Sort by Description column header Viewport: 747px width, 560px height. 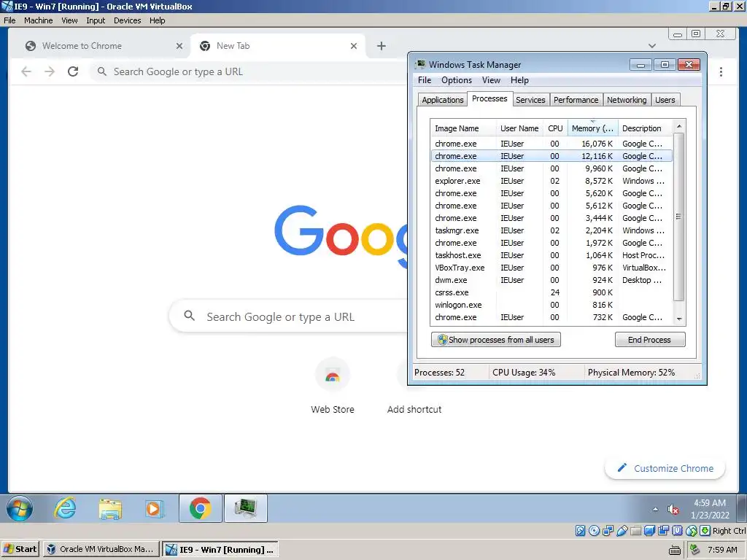[645, 128]
